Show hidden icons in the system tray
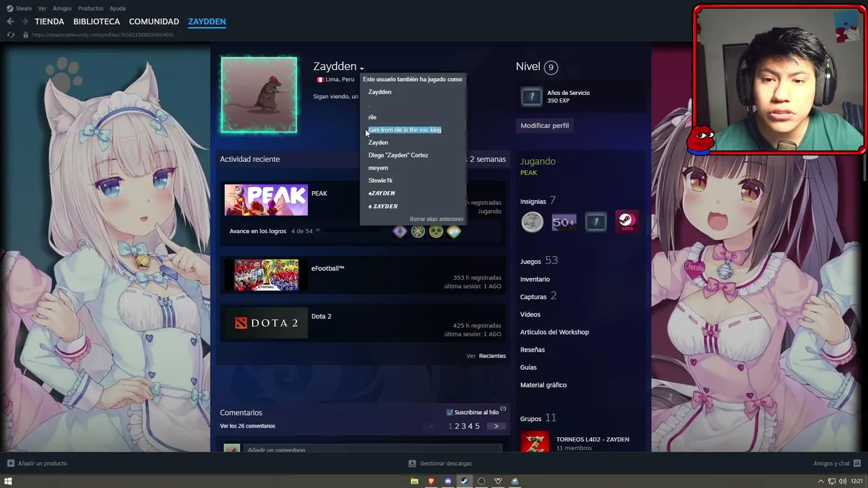 821,481
